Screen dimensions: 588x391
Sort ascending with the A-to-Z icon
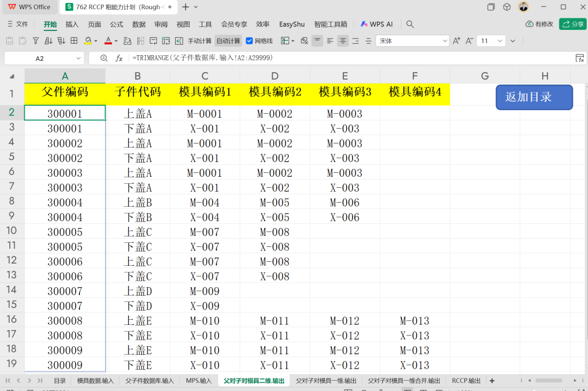(x=48, y=41)
